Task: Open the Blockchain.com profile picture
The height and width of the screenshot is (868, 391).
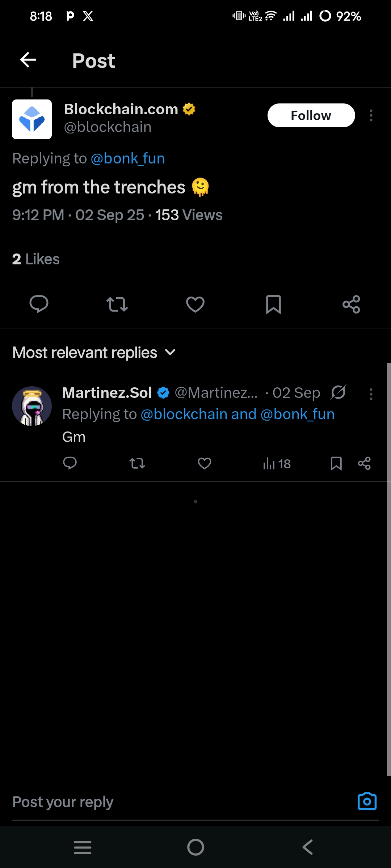Action: coord(32,119)
